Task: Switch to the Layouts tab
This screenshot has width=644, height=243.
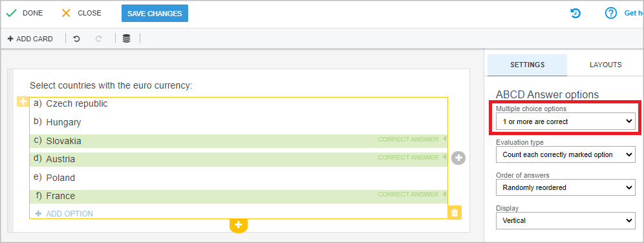Action: point(605,65)
